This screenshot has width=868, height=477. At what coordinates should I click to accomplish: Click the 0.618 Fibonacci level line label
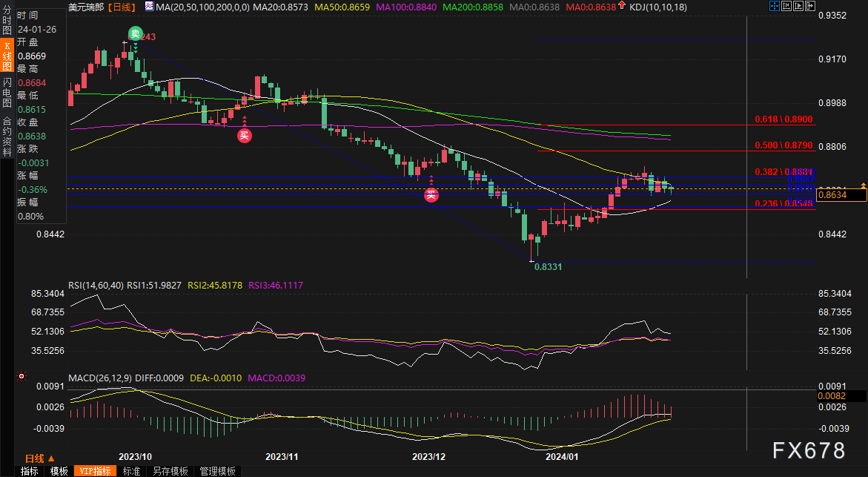click(x=783, y=119)
